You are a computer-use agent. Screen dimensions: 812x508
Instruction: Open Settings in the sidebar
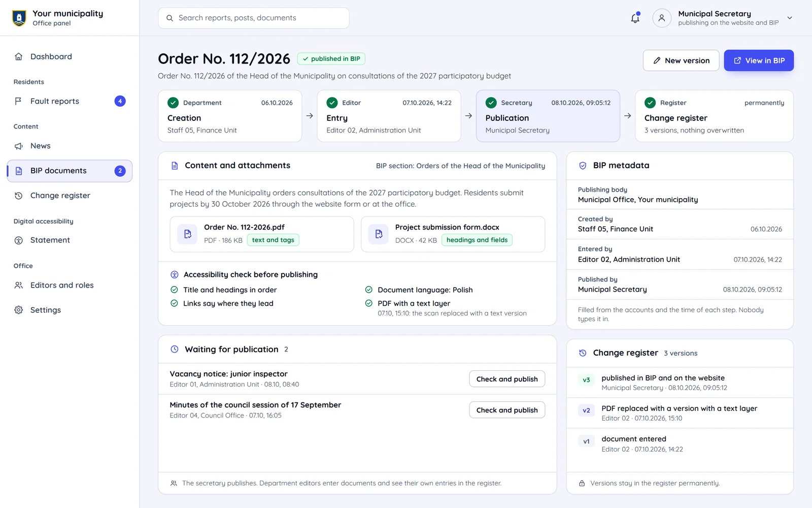(70, 310)
